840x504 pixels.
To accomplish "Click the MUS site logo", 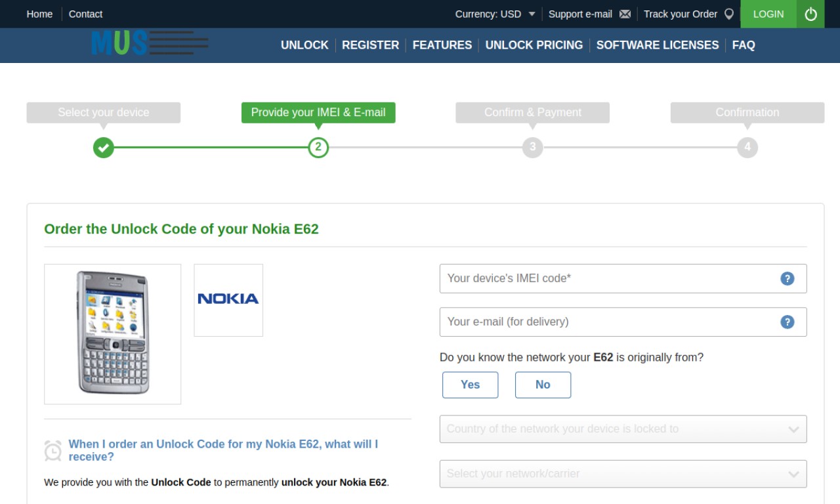I will pos(150,44).
